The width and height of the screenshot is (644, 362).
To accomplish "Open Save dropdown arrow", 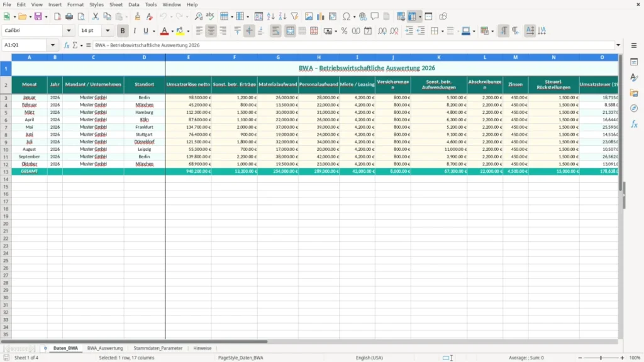I will tap(46, 17).
